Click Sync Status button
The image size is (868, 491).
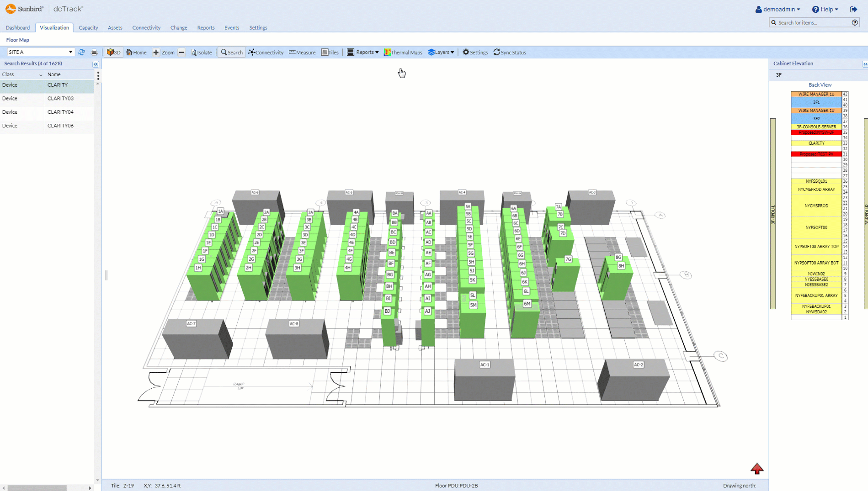pyautogui.click(x=510, y=53)
